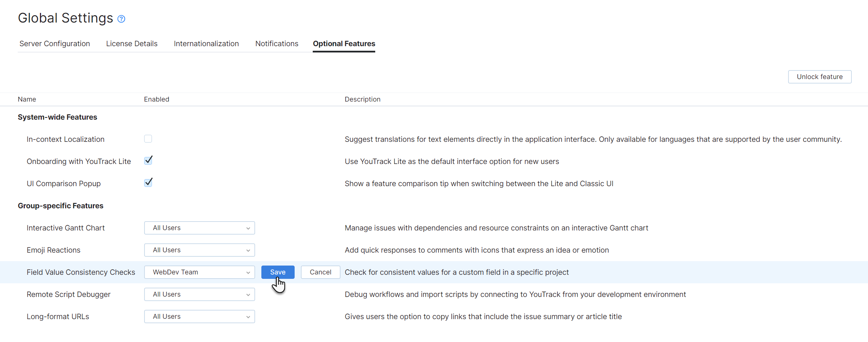The width and height of the screenshot is (868, 342).
Task: Open the Long-format URLs dropdown chevron
Action: (x=248, y=317)
